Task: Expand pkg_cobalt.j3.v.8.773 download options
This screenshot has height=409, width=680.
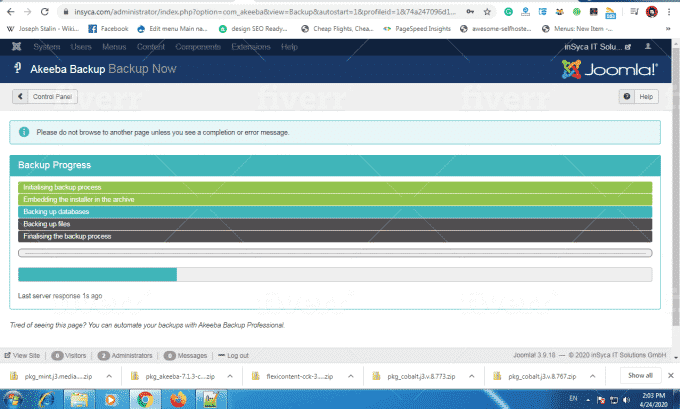Action: click(x=471, y=376)
